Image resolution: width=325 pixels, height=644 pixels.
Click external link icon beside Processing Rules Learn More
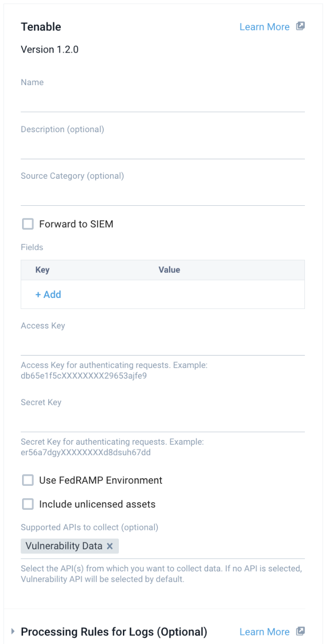point(300,631)
